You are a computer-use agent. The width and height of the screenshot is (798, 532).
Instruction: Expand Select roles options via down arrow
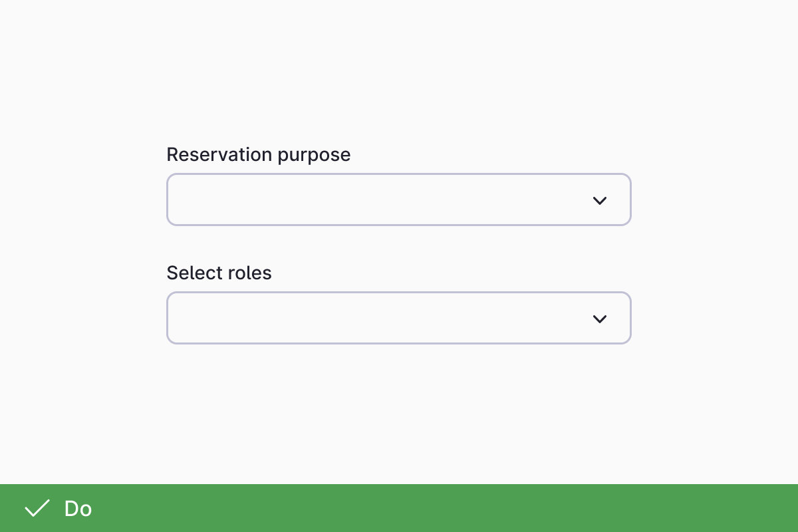tap(599, 319)
